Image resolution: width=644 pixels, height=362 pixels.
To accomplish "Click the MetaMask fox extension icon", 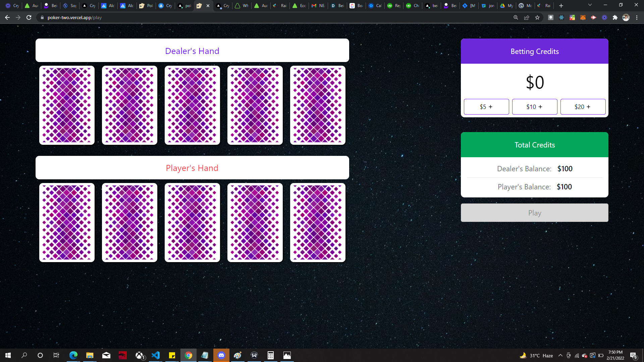I will coord(583,17).
